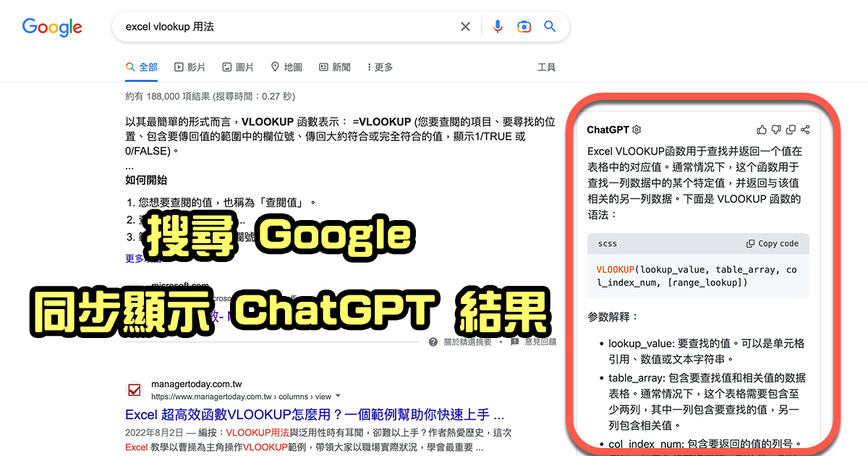Click Copy code in the scss block
The image size is (868, 456).
(772, 243)
